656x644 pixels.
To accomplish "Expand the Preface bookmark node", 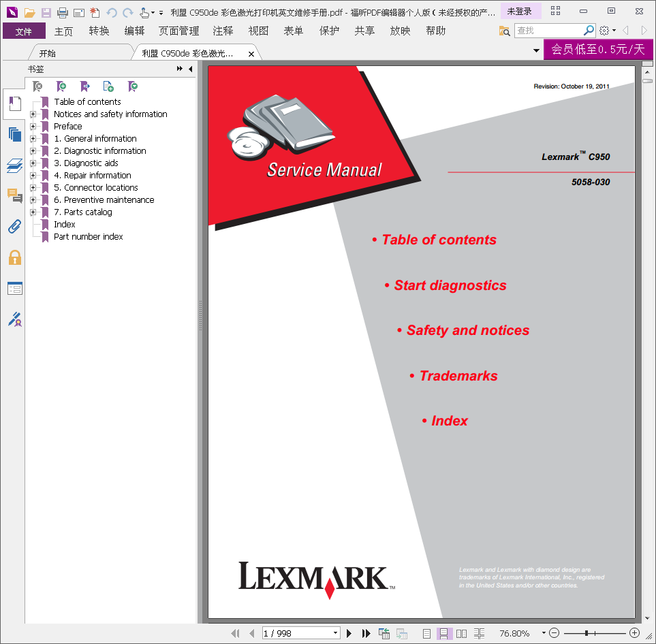I will (33, 126).
